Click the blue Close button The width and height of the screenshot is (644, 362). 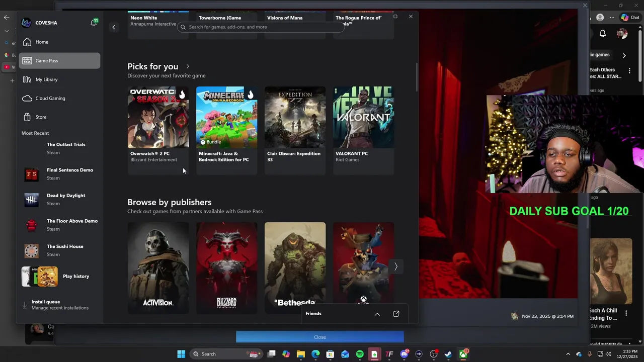320,337
